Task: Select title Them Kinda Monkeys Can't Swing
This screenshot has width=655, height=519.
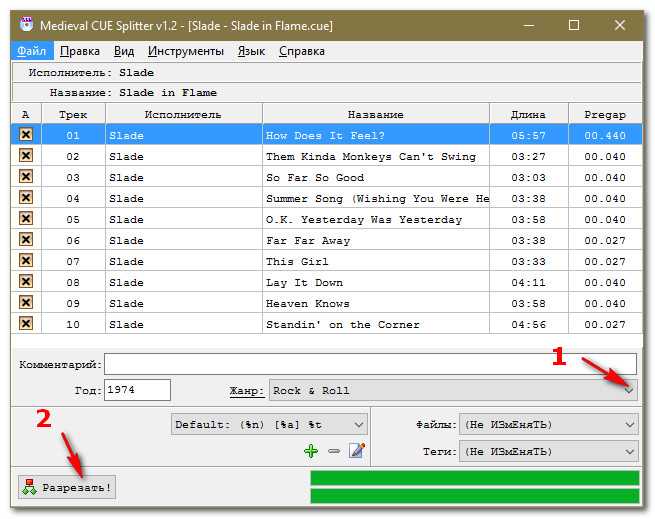Action: point(371,156)
